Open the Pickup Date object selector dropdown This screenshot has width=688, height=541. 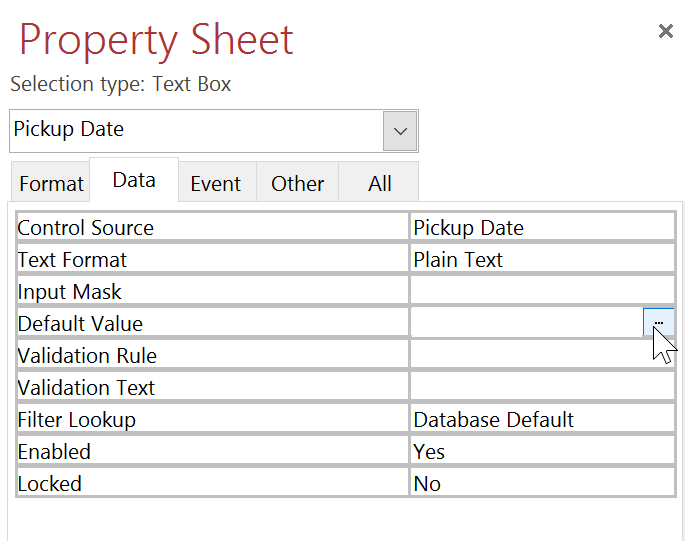coord(400,131)
